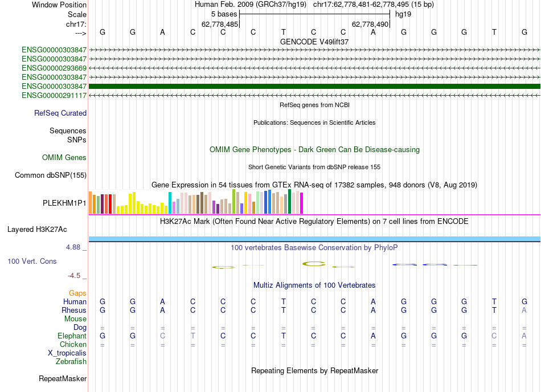The width and height of the screenshot is (541, 392).
Task: Click the Mouse species label
Action: (x=76, y=319)
